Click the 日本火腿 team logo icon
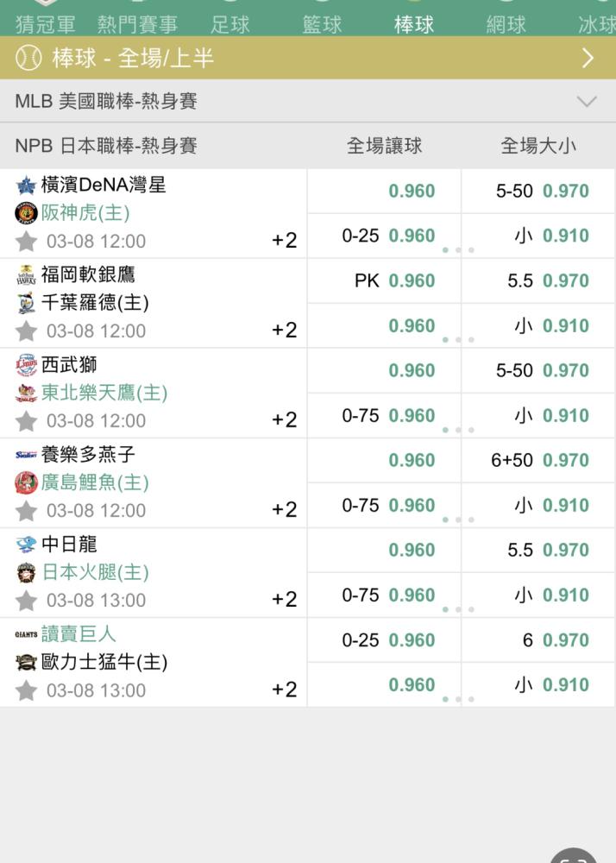The width and height of the screenshot is (616, 863). point(26,573)
